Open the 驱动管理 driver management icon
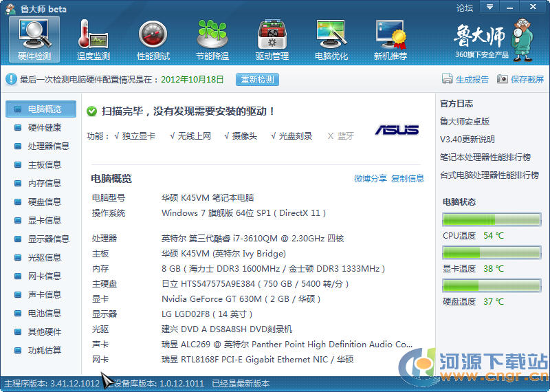The image size is (550, 392). point(272,39)
